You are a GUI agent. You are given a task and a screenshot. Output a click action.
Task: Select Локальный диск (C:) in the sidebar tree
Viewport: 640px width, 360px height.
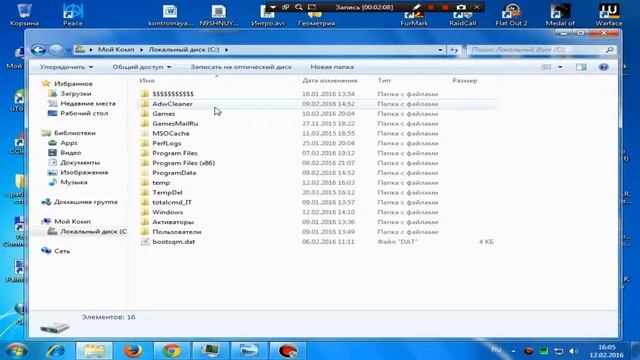(93, 231)
